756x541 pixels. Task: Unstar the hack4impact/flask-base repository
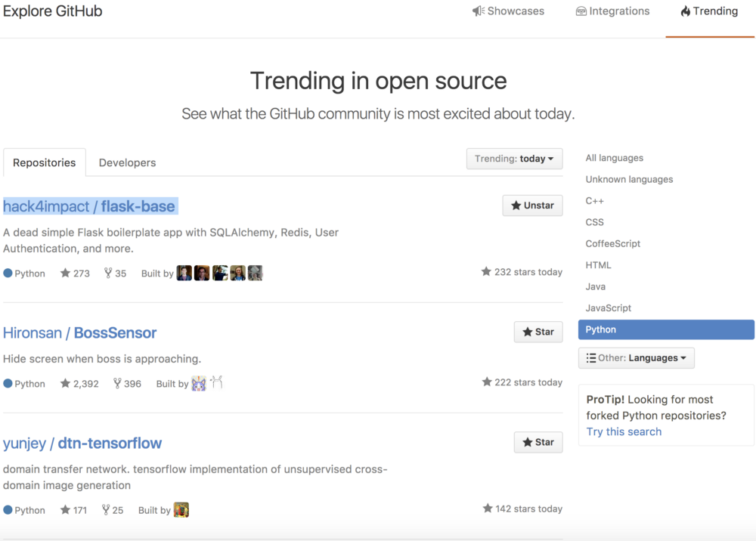[x=532, y=205]
